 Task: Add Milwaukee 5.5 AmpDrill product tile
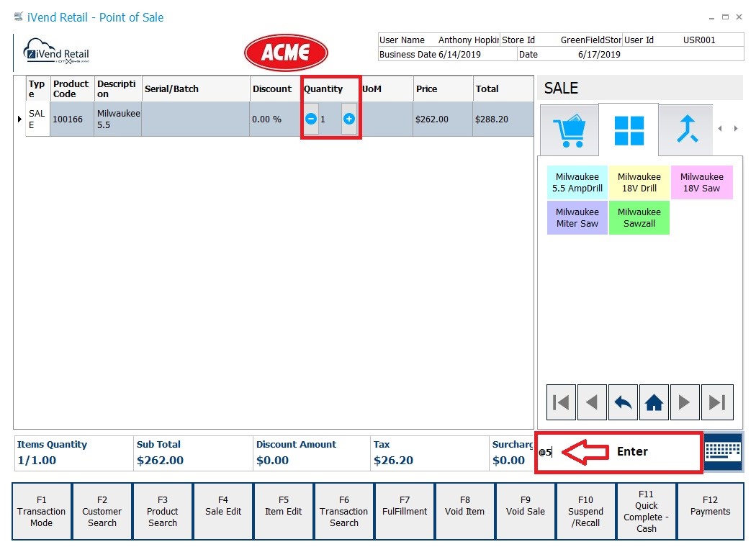[x=577, y=183]
